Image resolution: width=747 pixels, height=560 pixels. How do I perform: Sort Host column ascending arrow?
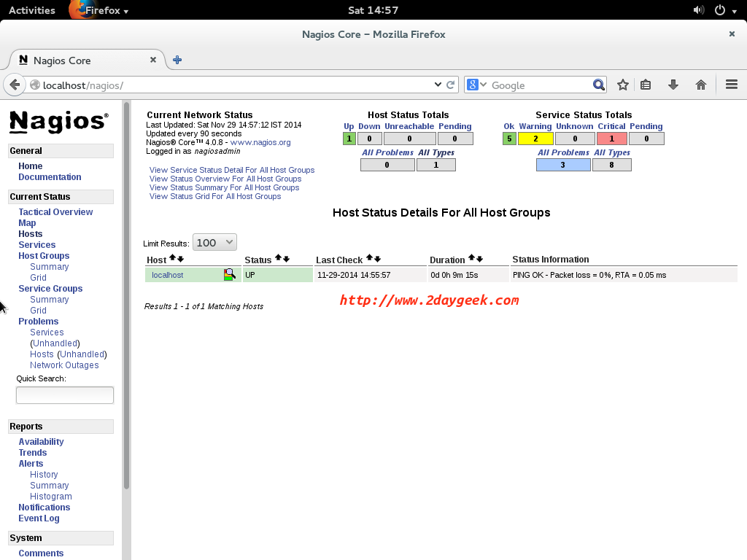[x=172, y=258]
